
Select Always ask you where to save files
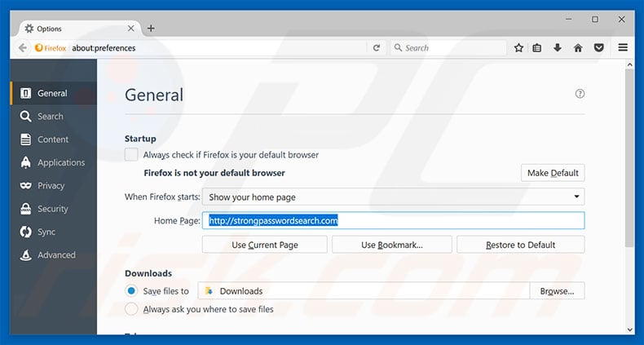click(x=131, y=309)
